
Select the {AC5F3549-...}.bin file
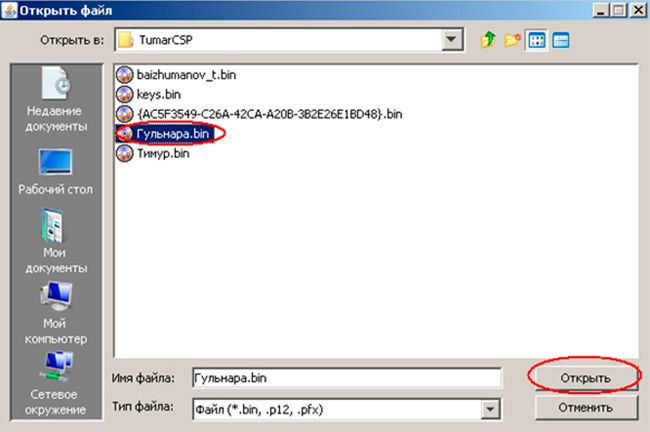(260, 114)
